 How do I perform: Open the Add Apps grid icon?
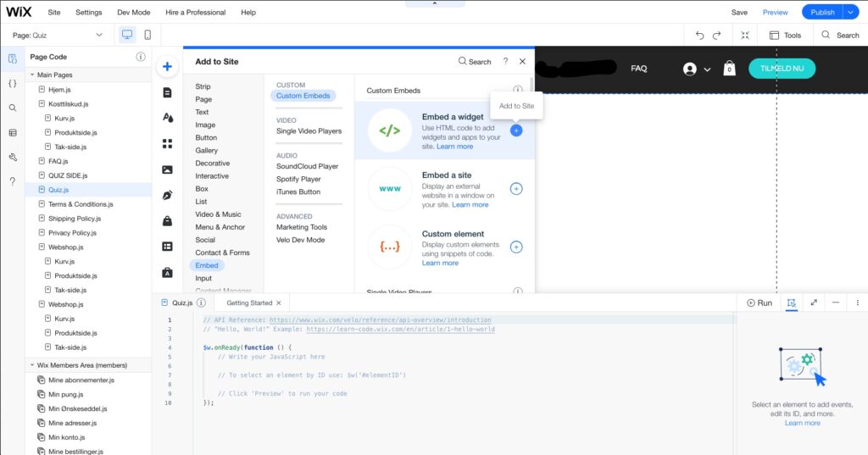167,143
